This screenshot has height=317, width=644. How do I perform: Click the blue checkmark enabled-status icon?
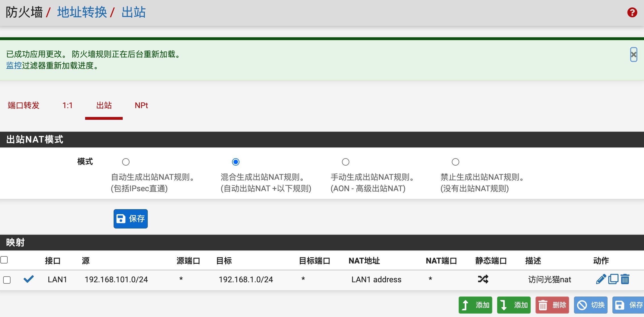coord(28,279)
